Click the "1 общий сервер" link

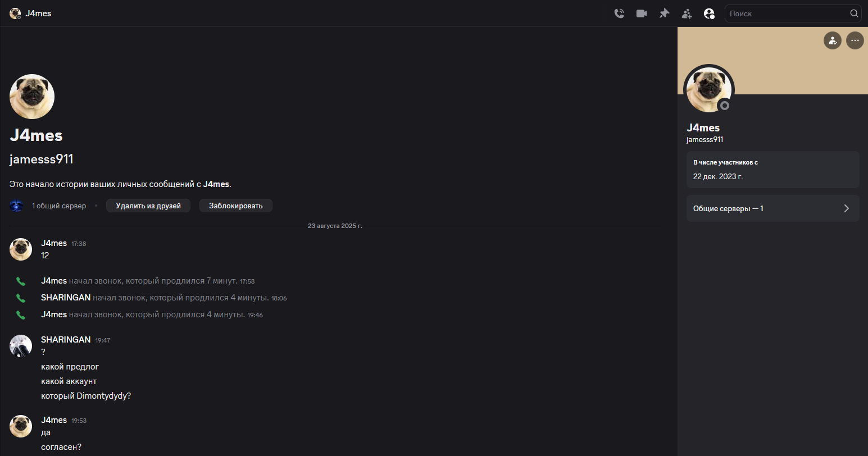coord(59,206)
